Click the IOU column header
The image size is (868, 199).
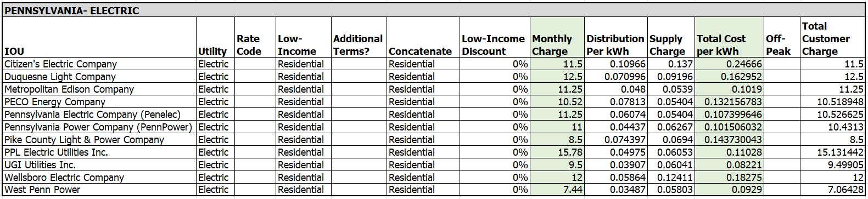pos(99,37)
